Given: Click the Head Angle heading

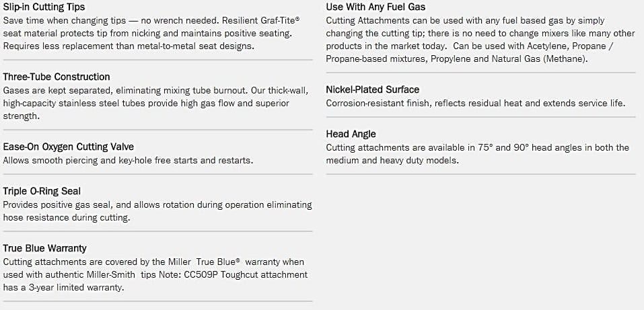Looking at the screenshot, I should [x=351, y=134].
